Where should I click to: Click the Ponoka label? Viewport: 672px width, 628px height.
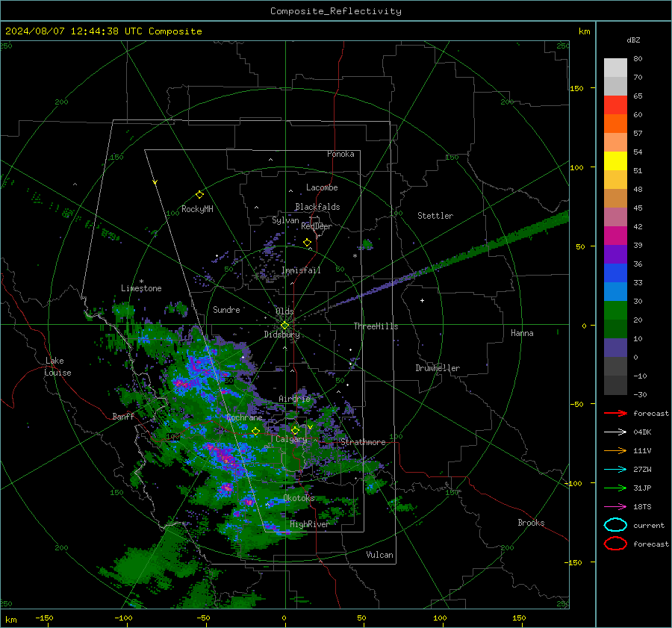click(340, 154)
